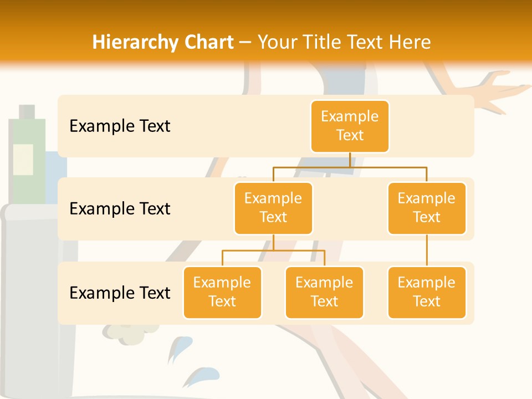Click the vertical connector above bottom-right box

coord(427,250)
